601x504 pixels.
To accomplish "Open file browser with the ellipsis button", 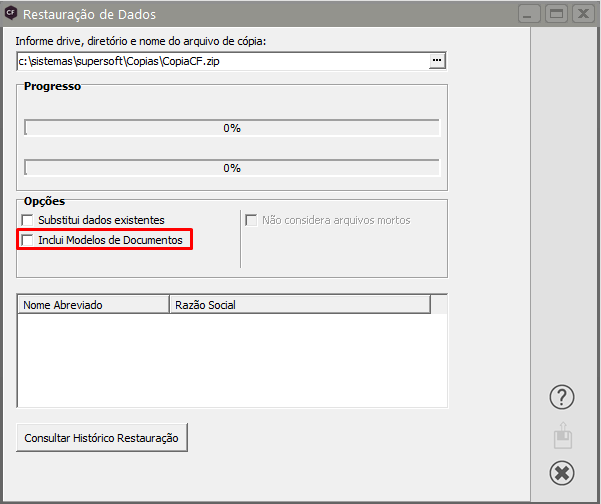I will tap(436, 61).
